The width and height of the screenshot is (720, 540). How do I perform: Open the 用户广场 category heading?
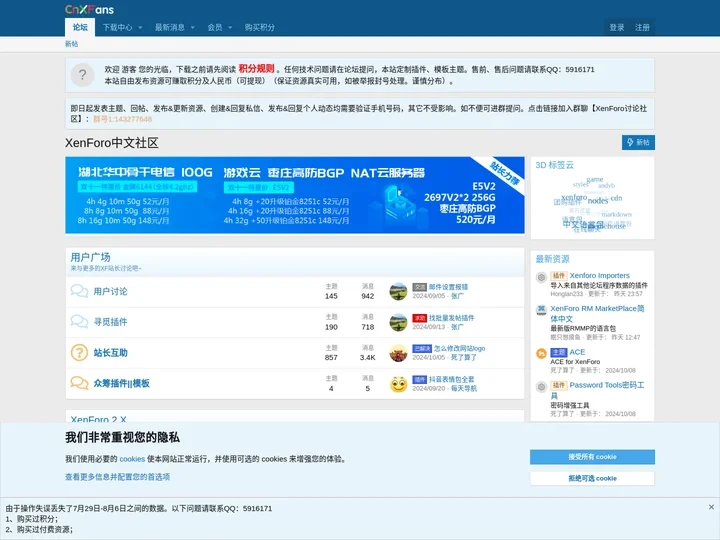pos(90,257)
